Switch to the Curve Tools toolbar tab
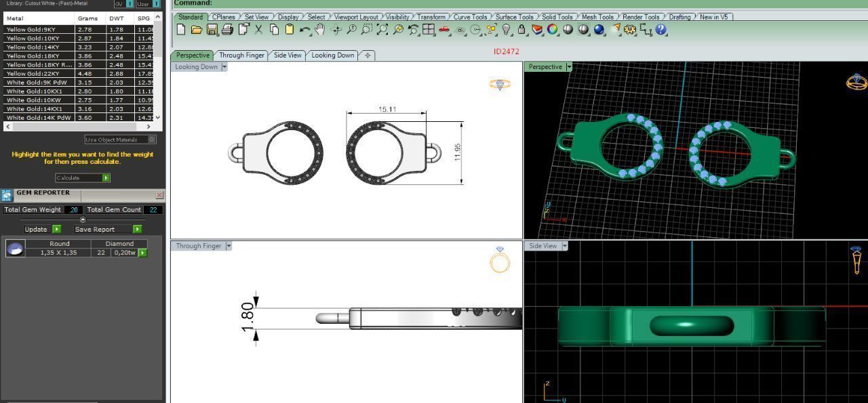 pyautogui.click(x=470, y=17)
